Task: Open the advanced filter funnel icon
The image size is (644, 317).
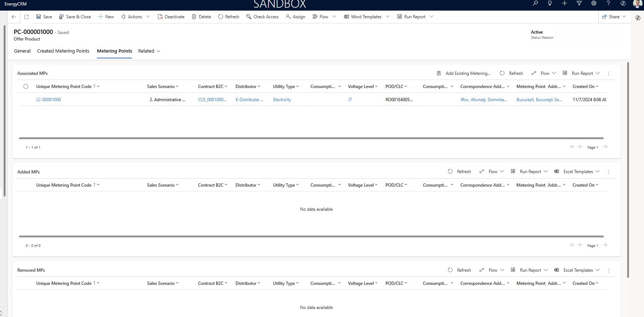Action: (x=579, y=3)
